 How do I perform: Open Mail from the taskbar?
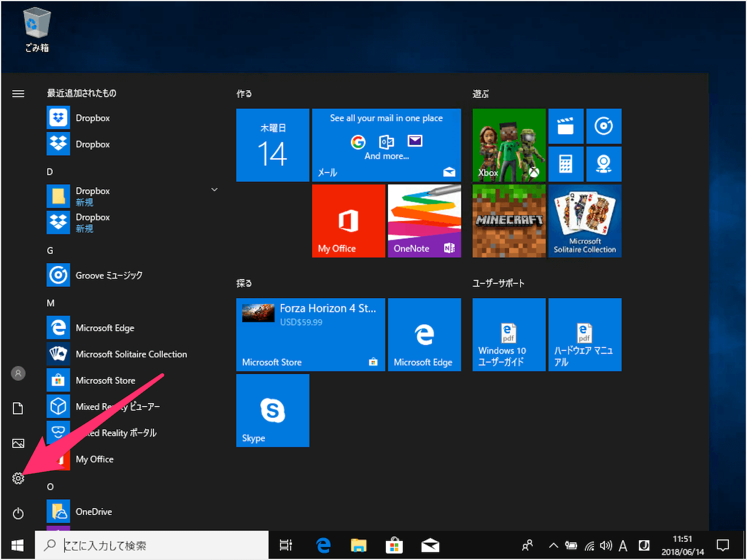(430, 545)
